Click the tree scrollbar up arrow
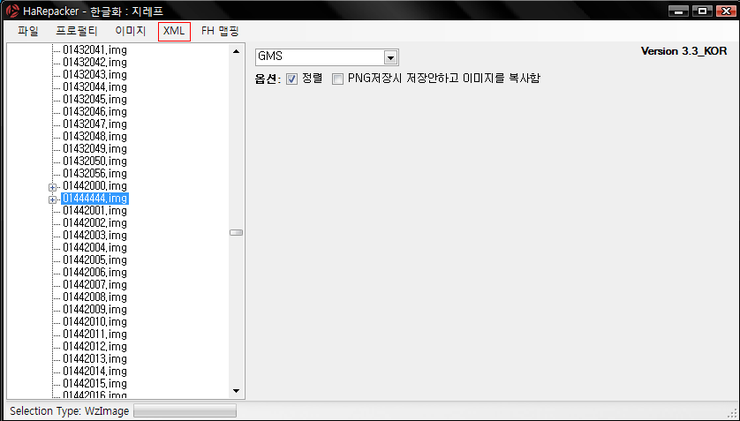This screenshot has height=421, width=740. pos(236,51)
